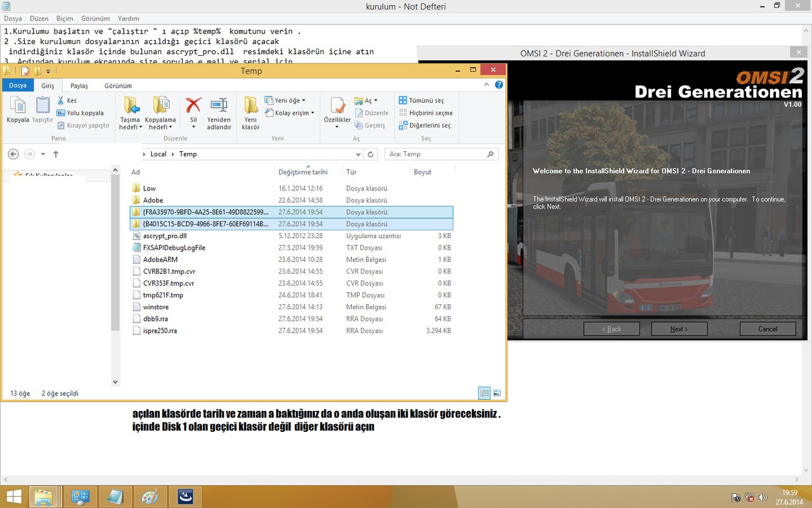Open the Dosya ribbon tab
812x508 pixels.
point(18,85)
